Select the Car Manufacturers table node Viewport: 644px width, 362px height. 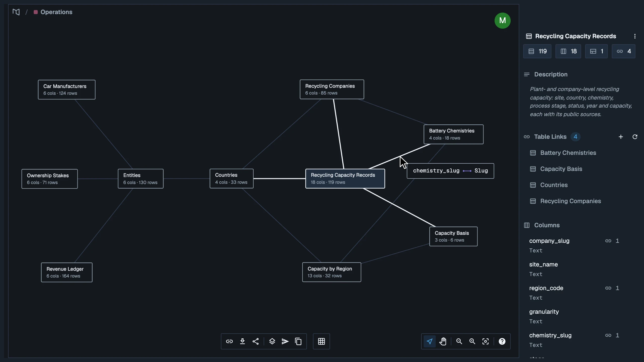(x=67, y=89)
